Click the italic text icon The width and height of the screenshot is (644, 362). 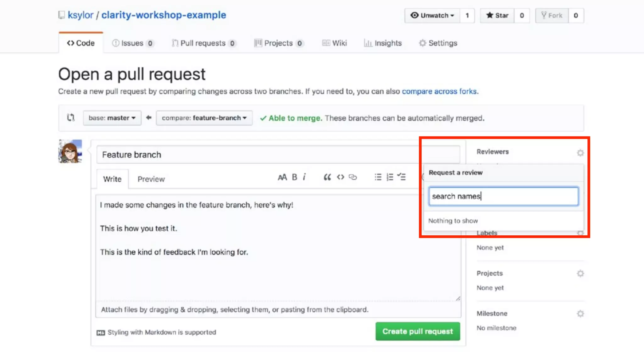(304, 177)
